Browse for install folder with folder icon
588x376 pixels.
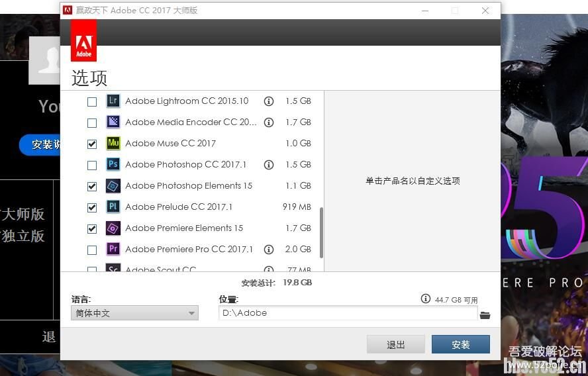click(485, 315)
